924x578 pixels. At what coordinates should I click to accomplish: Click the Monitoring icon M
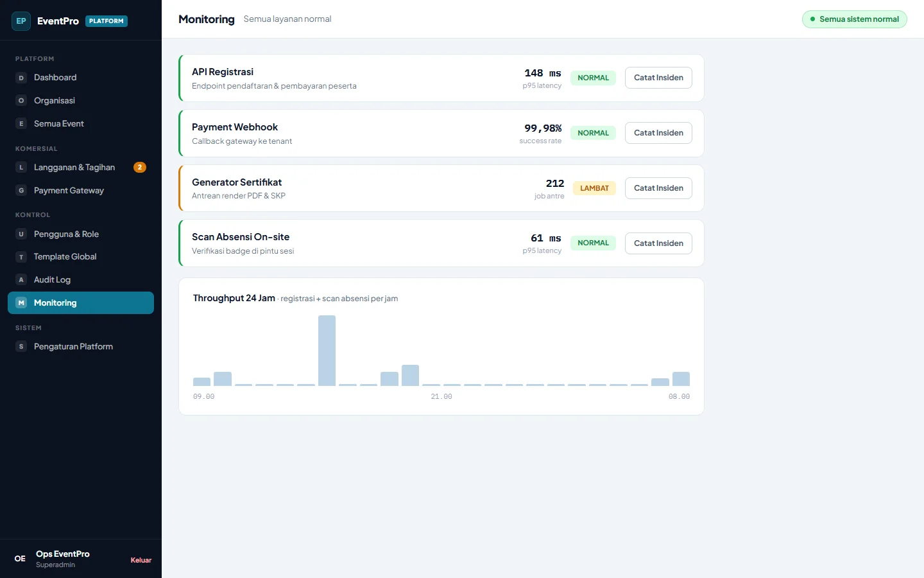(x=21, y=303)
